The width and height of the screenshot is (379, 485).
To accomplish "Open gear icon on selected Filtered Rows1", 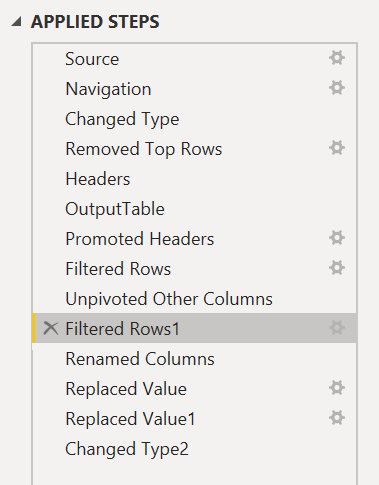I will tap(337, 328).
